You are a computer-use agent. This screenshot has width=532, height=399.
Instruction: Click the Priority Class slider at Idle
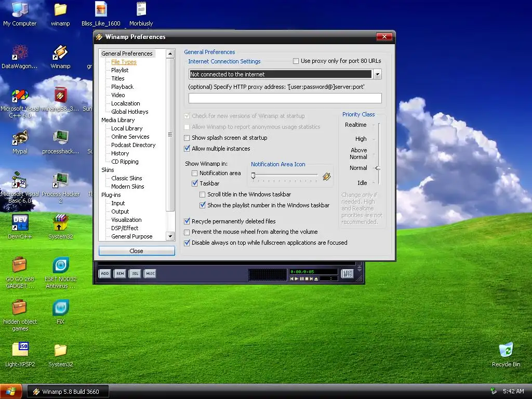pos(378,183)
